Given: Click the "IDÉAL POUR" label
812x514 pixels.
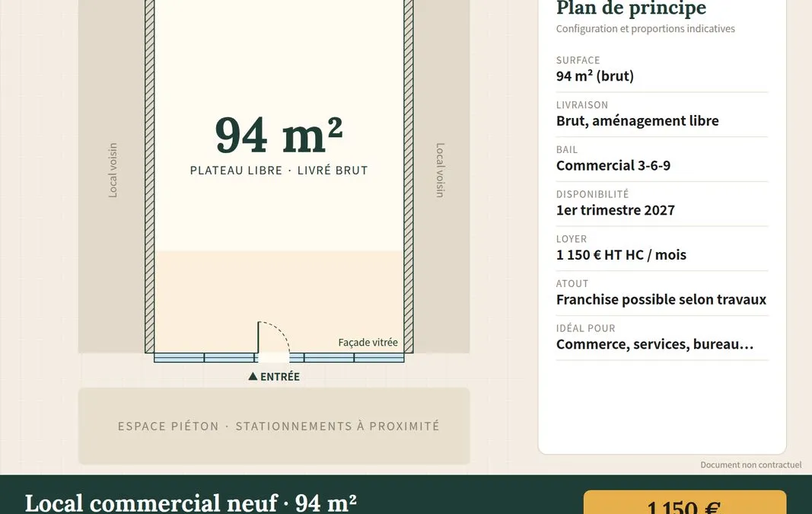Looking at the screenshot, I should (586, 328).
